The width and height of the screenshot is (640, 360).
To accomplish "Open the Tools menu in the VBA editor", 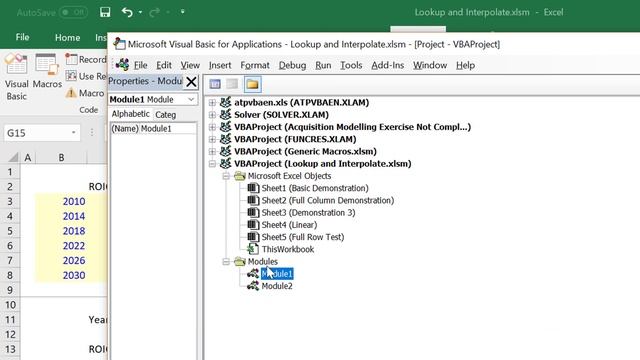I will [x=351, y=65].
